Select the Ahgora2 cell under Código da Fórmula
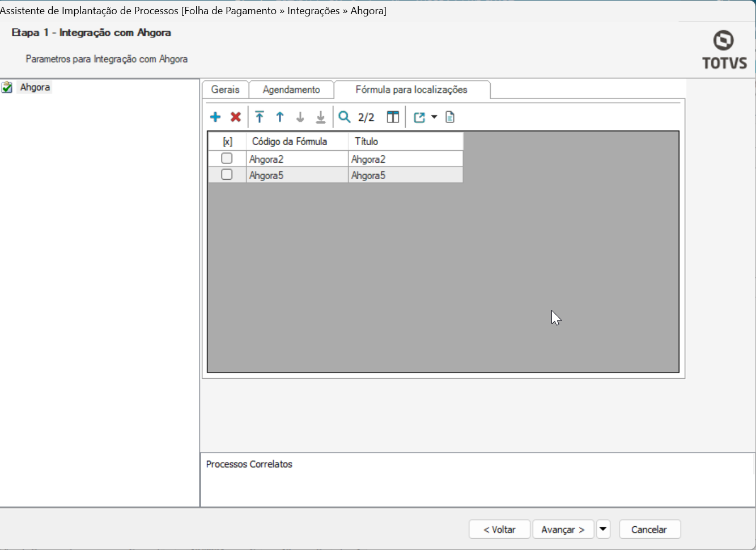The image size is (756, 550). [297, 159]
